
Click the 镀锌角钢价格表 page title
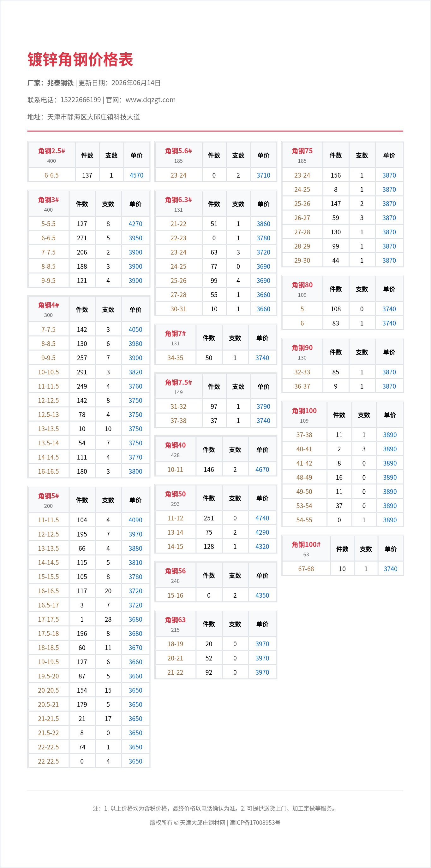pyautogui.click(x=80, y=60)
